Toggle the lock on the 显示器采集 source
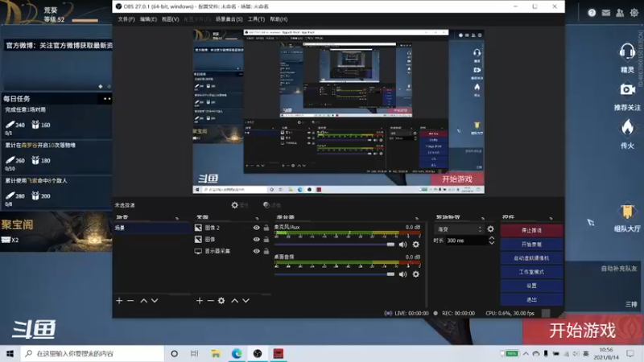The width and height of the screenshot is (644, 362). click(266, 251)
